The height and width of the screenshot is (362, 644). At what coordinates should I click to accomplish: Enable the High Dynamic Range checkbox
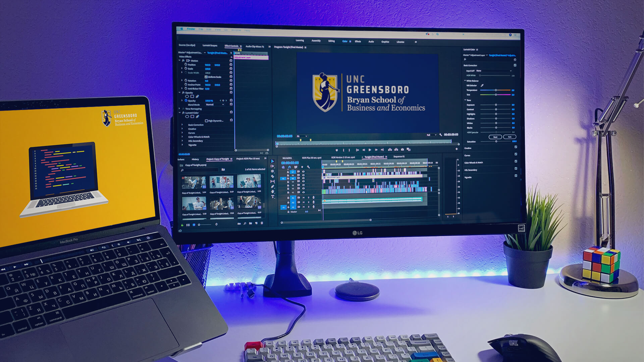tap(206, 121)
